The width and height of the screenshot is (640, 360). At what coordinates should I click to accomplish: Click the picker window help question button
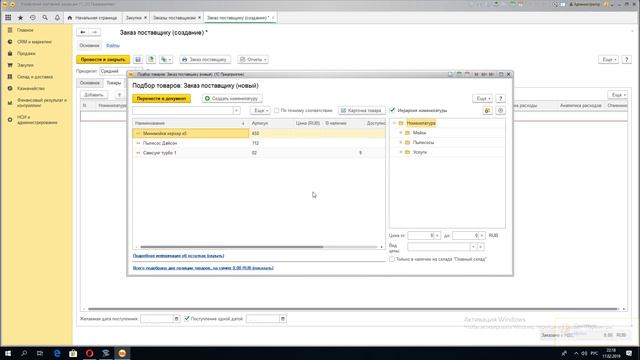(x=500, y=98)
